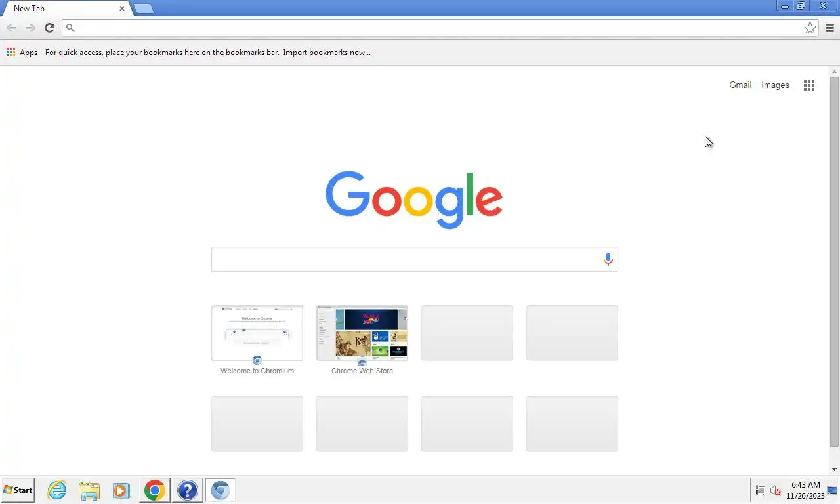Screen dimensions: 840x504
Task: Click the page scrollbar down arrow
Action: point(835,469)
